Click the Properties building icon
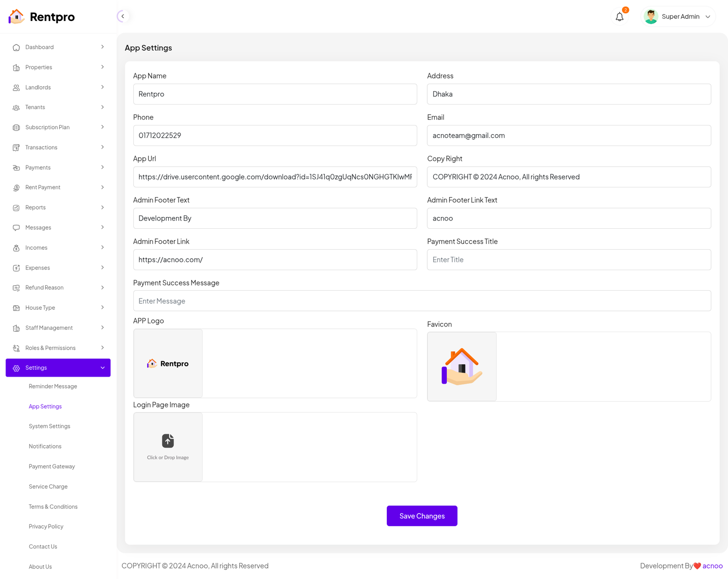The height and width of the screenshot is (579, 728). [16, 67]
